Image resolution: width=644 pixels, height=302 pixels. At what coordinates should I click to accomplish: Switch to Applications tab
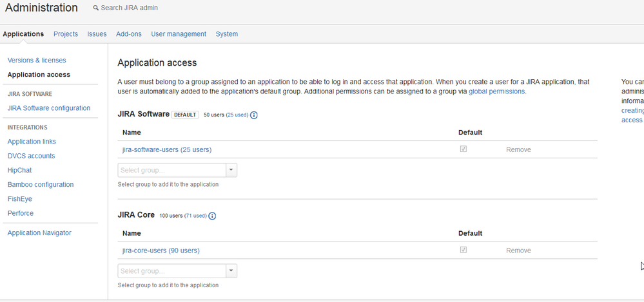click(x=23, y=34)
